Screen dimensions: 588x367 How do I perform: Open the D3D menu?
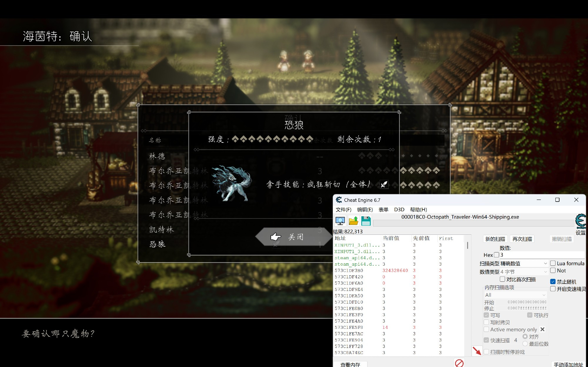click(399, 210)
